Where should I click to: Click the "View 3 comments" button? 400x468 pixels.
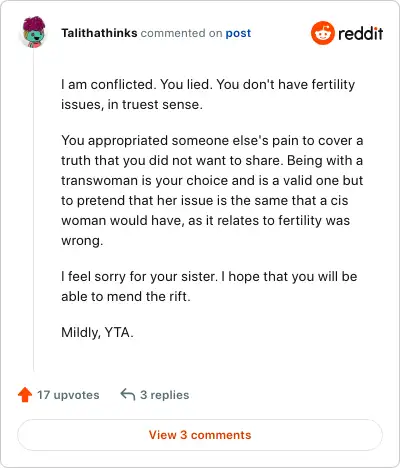pos(200,435)
